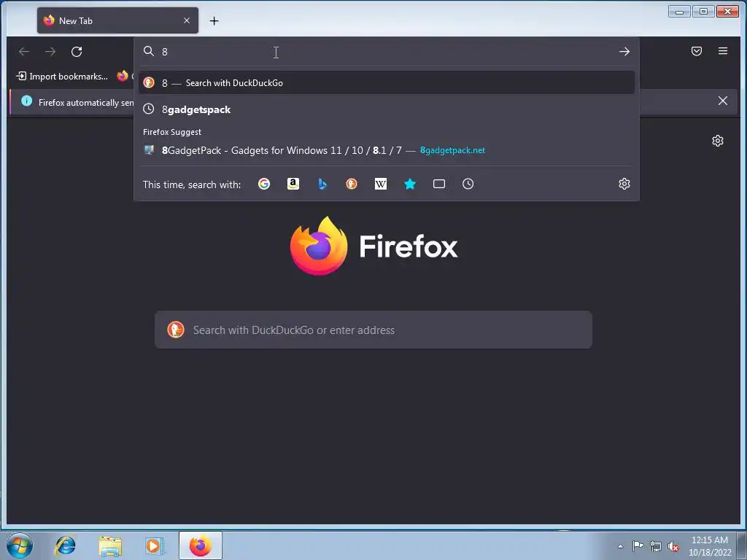
Task: Open search settings gear in dropdown
Action: [624, 184]
